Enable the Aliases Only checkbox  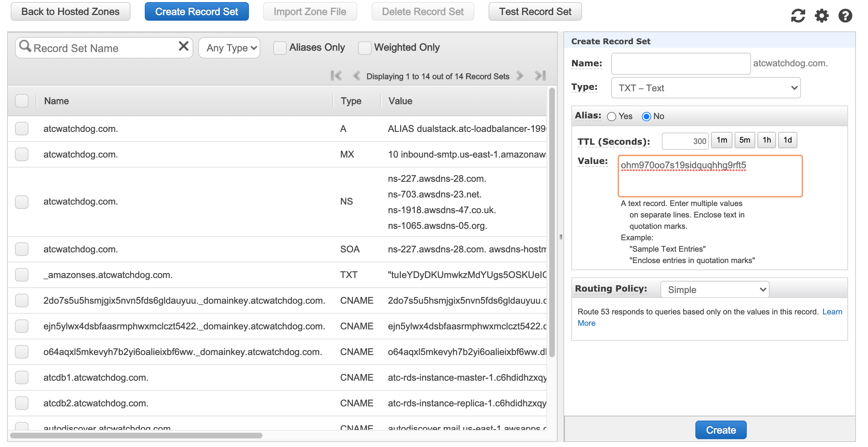[280, 48]
